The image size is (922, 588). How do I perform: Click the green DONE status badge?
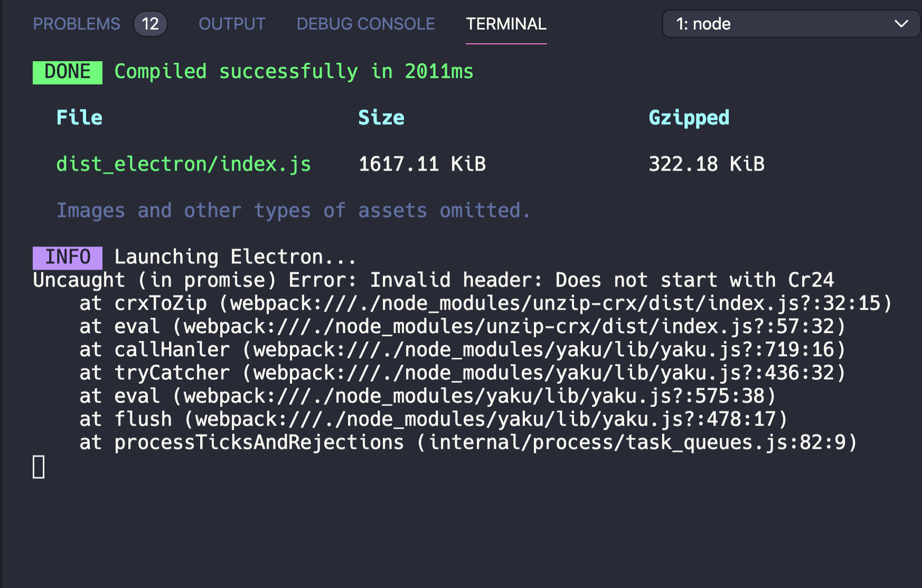[x=67, y=71]
